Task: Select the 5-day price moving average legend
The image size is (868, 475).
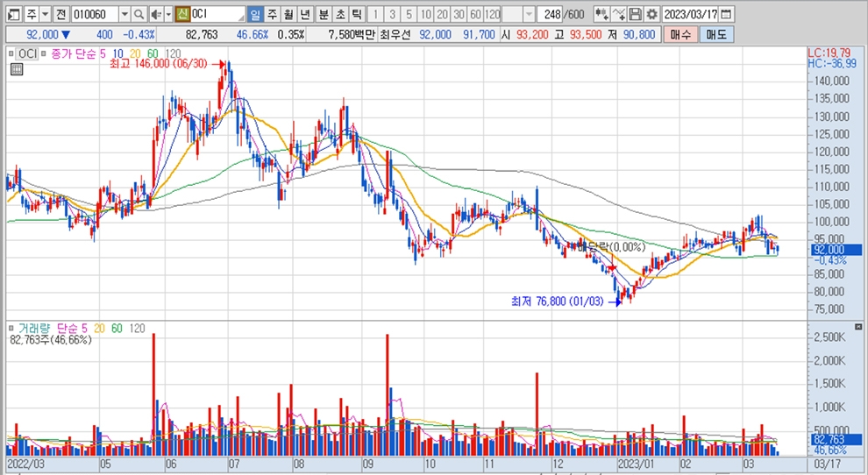Action: tap(103, 53)
